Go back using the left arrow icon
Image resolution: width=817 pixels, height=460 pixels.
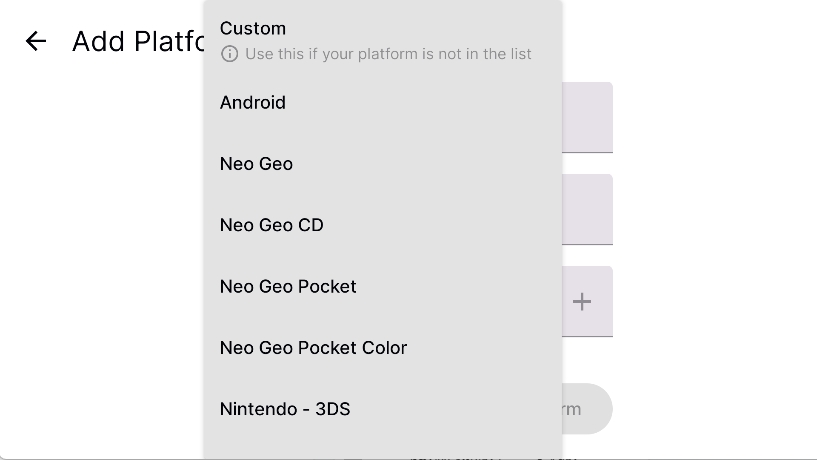[x=36, y=41]
